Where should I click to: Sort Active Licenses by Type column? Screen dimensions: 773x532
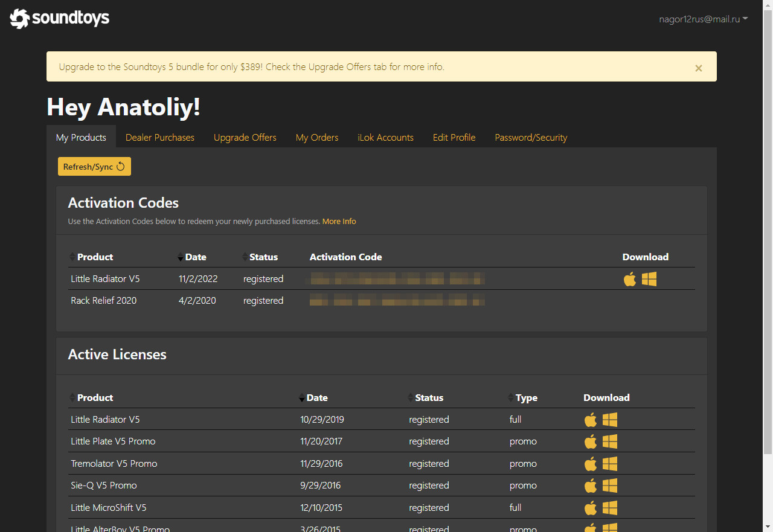(x=523, y=398)
